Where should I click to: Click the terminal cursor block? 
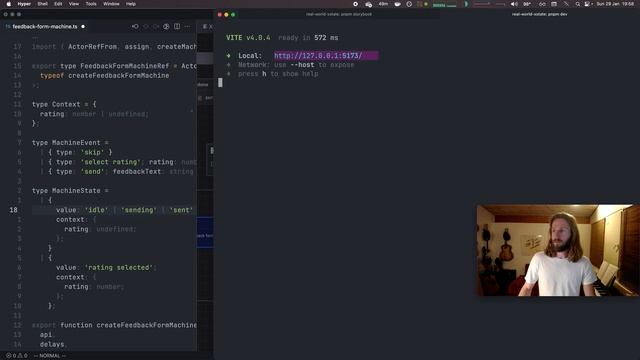click(x=220, y=82)
